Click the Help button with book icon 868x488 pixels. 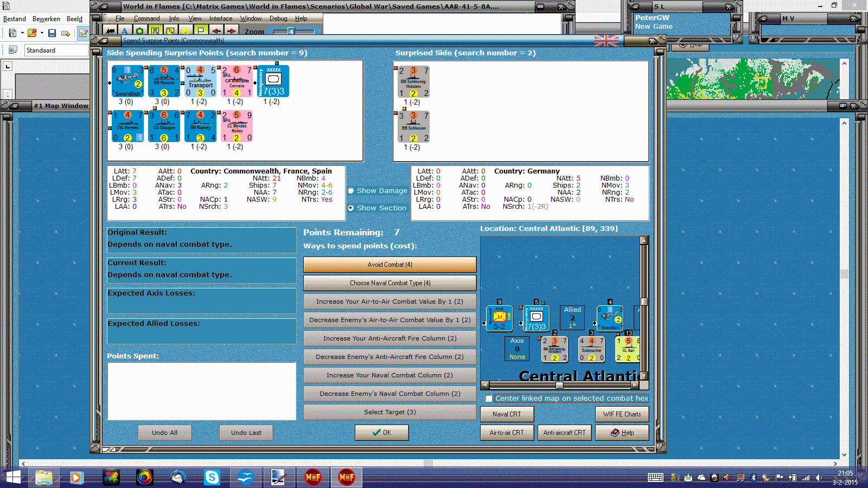622,433
